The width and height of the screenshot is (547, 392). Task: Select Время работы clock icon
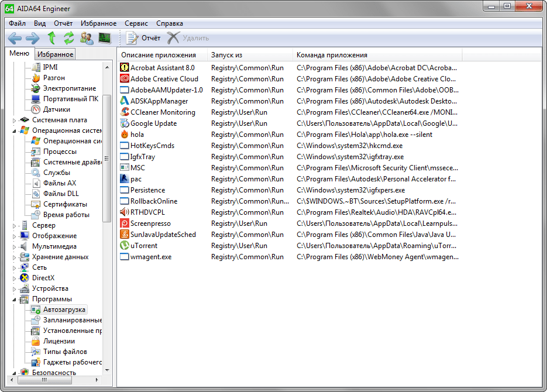coord(36,215)
